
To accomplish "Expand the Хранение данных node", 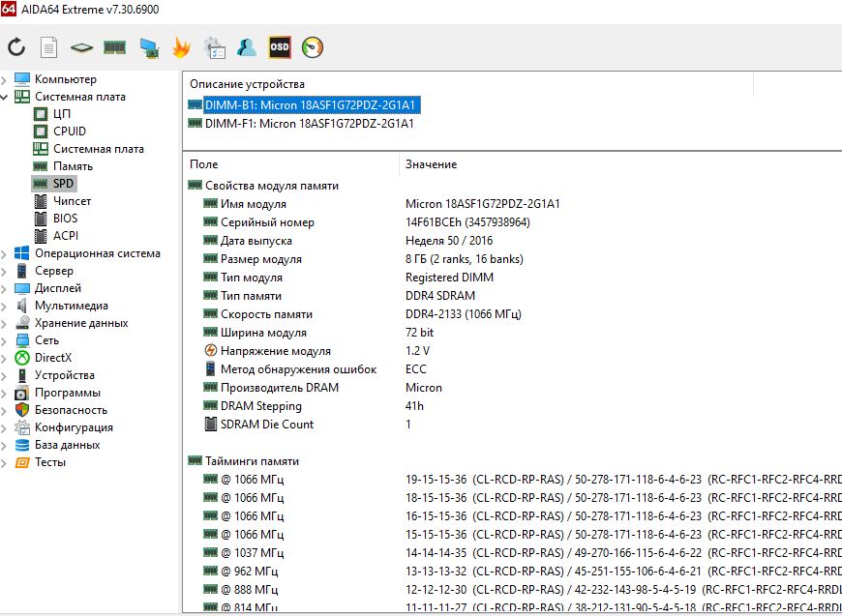I will coord(4,324).
